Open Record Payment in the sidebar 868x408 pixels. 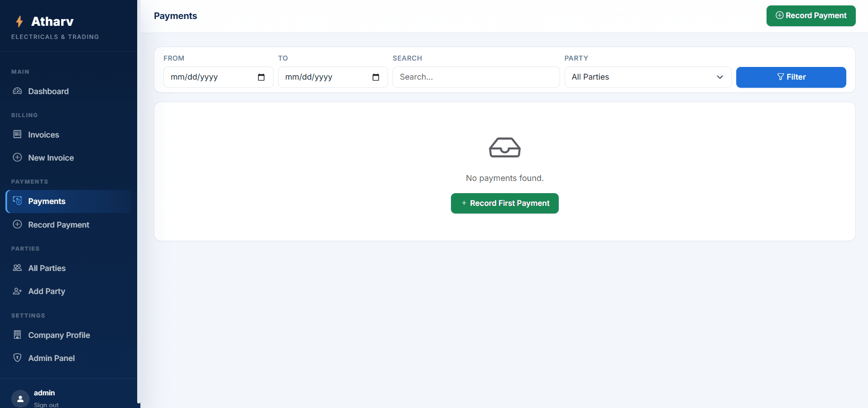click(69, 225)
